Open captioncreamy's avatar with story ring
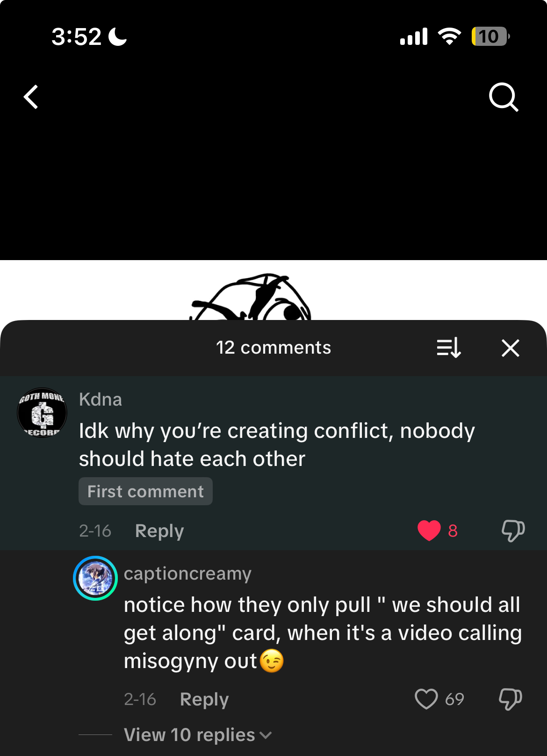 click(95, 578)
